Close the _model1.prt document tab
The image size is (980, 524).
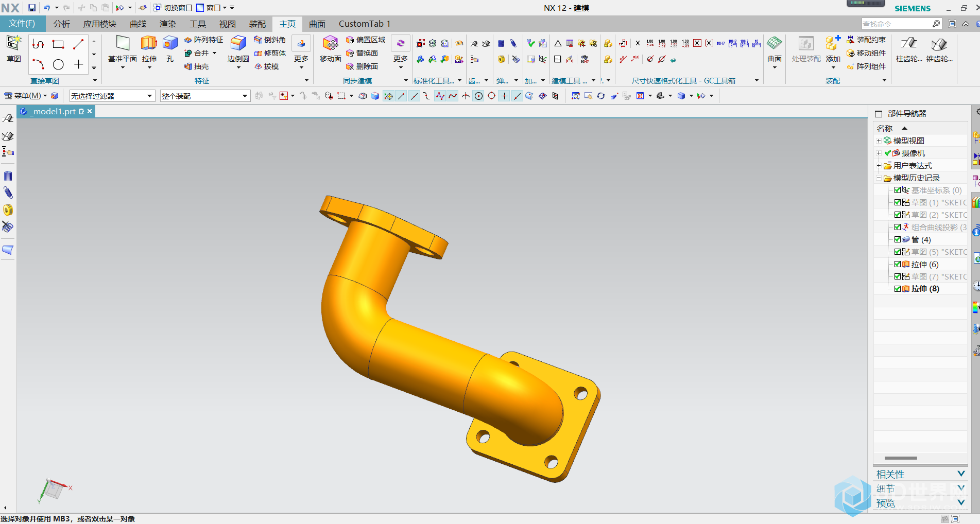90,111
